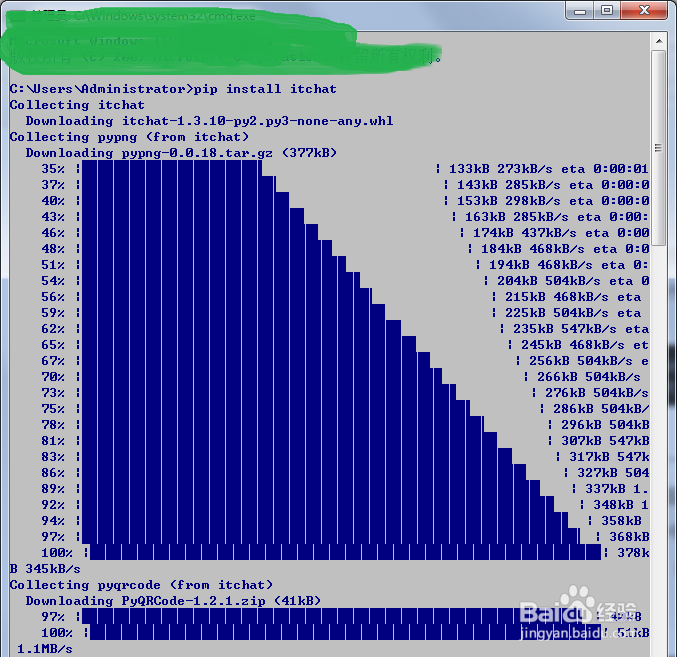Click the '245kB 468kB/s' download status

click(573, 345)
